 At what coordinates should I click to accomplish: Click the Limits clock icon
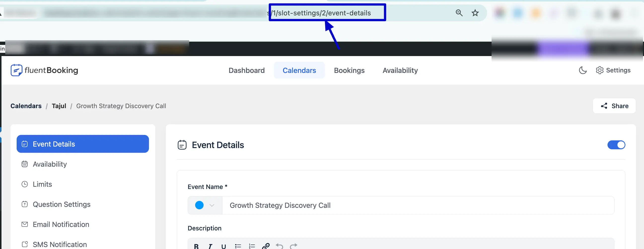(25, 184)
